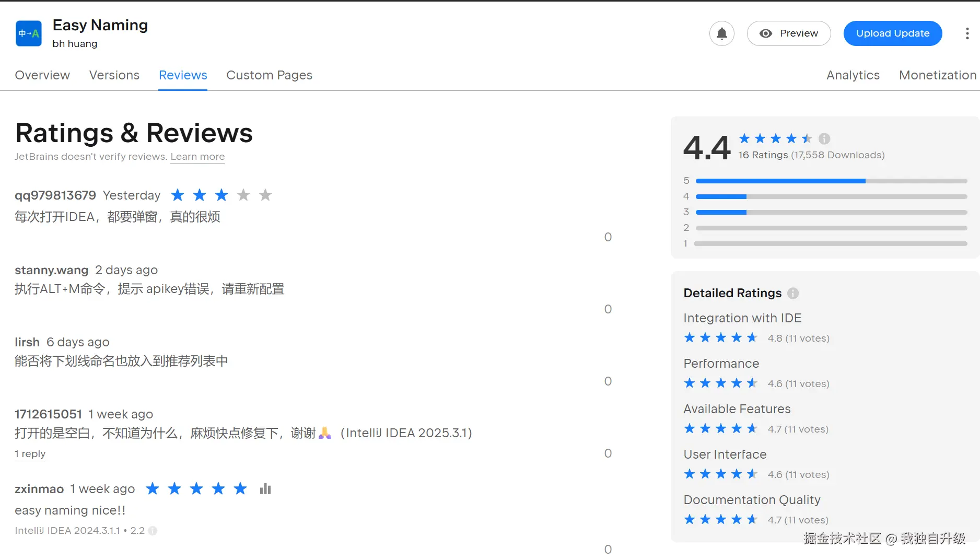The height and width of the screenshot is (560, 980).
Task: Go to the Monetization tab
Action: [x=938, y=75]
